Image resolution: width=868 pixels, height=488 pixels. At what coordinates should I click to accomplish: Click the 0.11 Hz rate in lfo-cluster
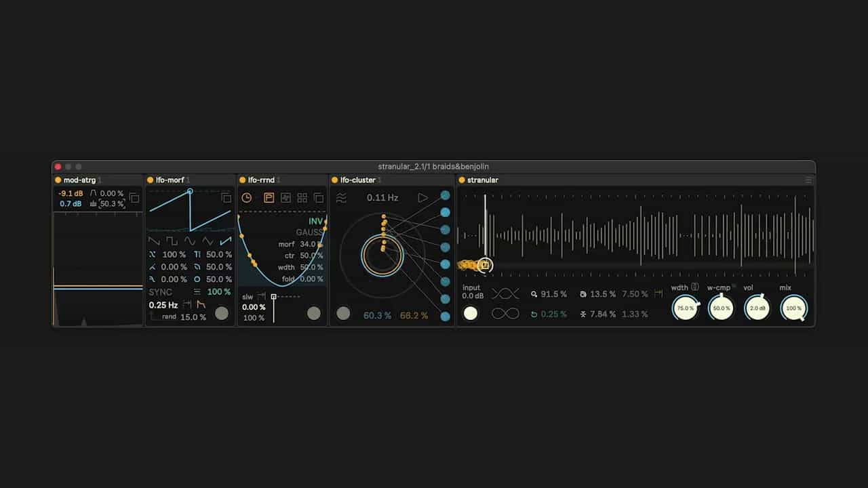382,198
